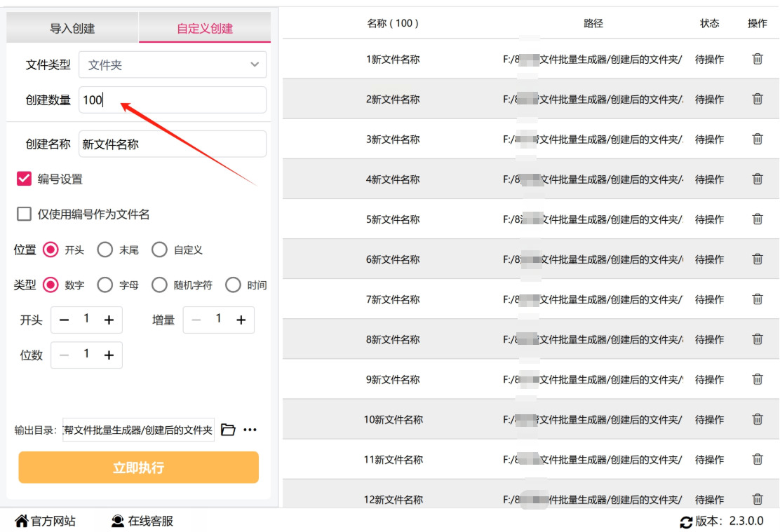
Task: Select the 12新文件名称 name cell
Action: pos(393,499)
